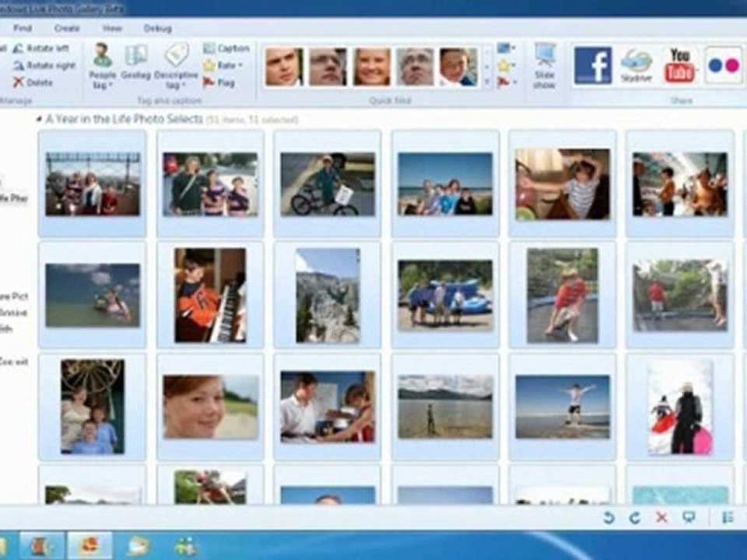The height and width of the screenshot is (560, 747).
Task: Open the Rate star dropdown
Action: pyautogui.click(x=223, y=65)
